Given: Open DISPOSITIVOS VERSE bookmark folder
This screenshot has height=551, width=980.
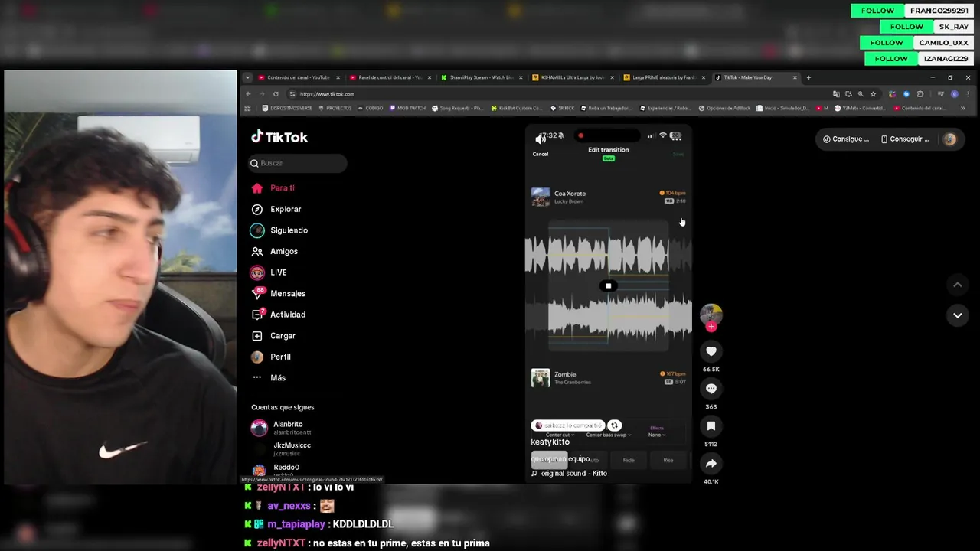Looking at the screenshot, I should click(x=287, y=108).
